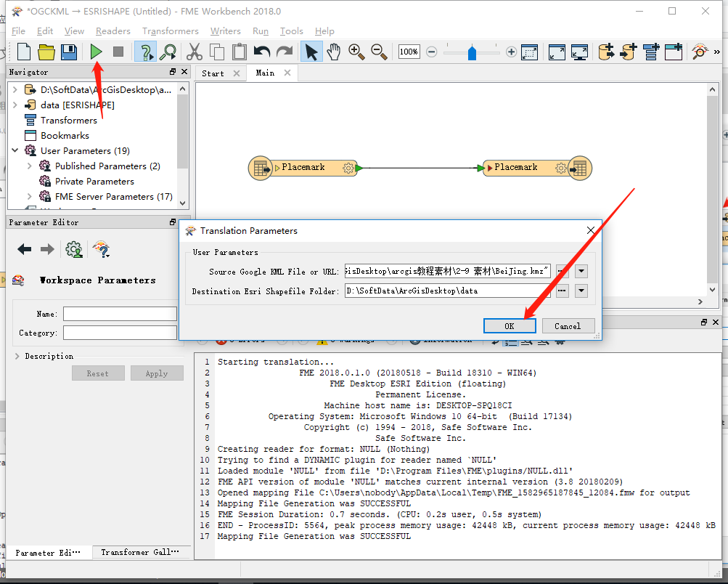The width and height of the screenshot is (728, 584).
Task: Open dropdown beside Destination folder field
Action: coord(581,291)
